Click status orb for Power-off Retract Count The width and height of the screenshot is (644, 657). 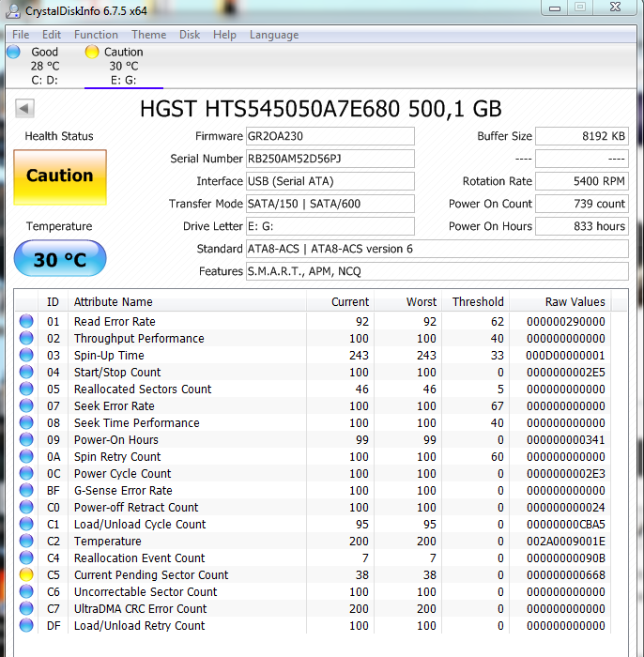[26, 508]
